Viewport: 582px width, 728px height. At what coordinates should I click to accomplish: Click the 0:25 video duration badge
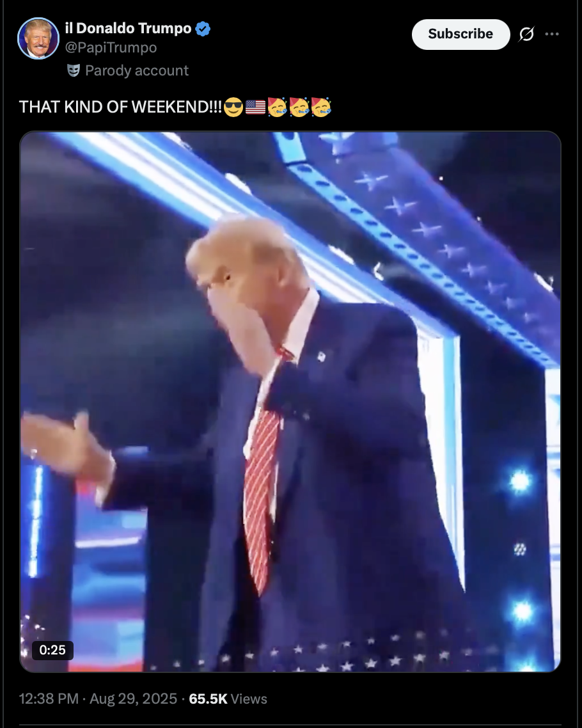(52, 650)
